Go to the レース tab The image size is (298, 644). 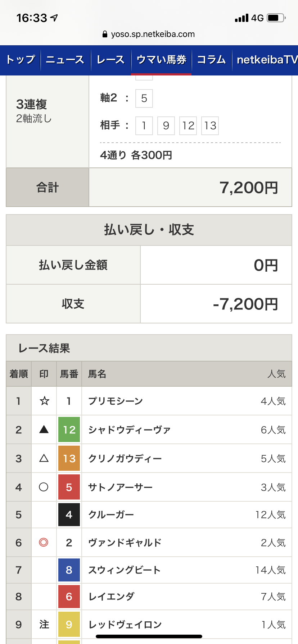pos(110,60)
